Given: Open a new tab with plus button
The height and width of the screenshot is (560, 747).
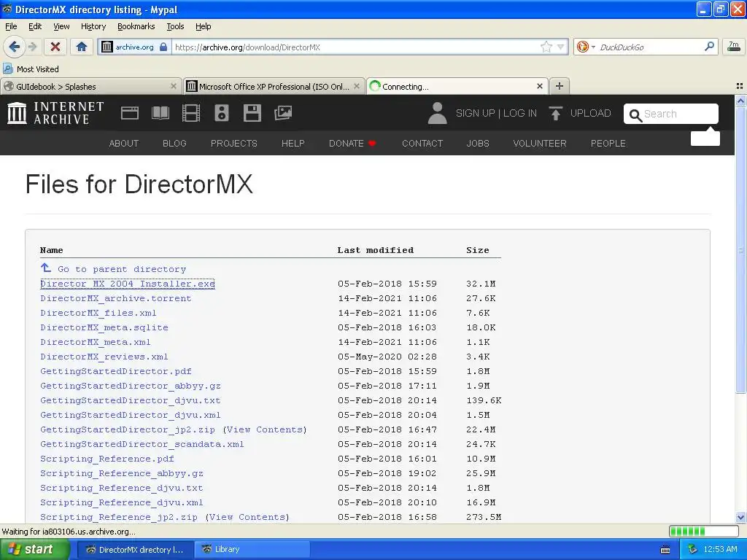Looking at the screenshot, I should (560, 86).
